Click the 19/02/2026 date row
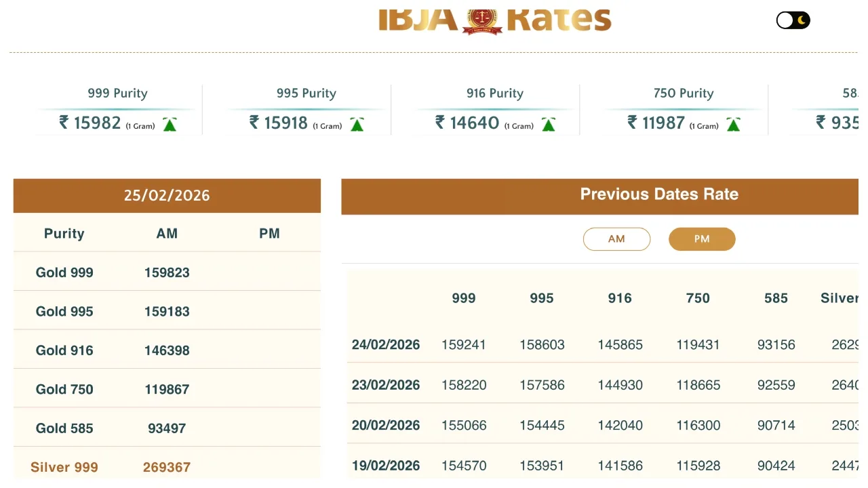Screen dimensions: 868x488 (x=386, y=466)
